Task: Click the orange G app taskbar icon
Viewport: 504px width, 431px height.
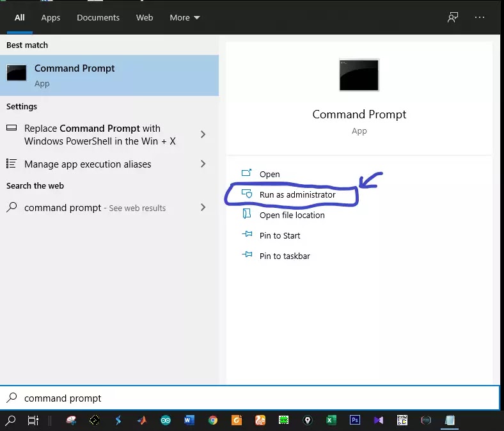Action: 237,420
